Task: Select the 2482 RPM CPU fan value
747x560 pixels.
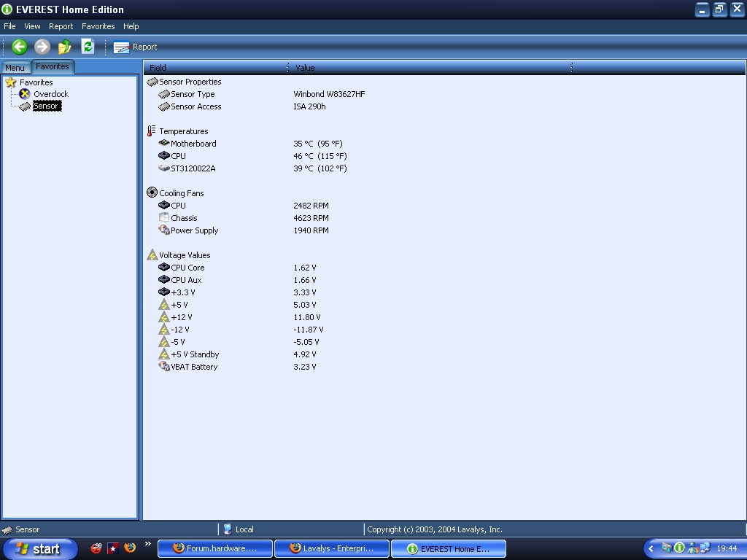Action: point(311,206)
